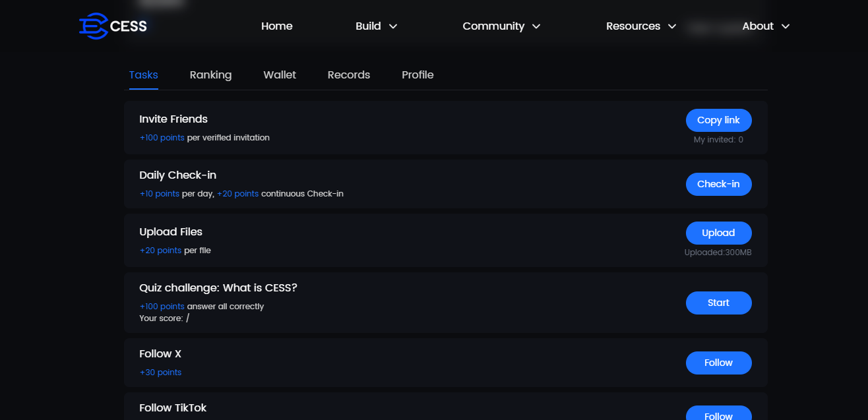Open the Records tab
The image size is (868, 420).
click(349, 75)
